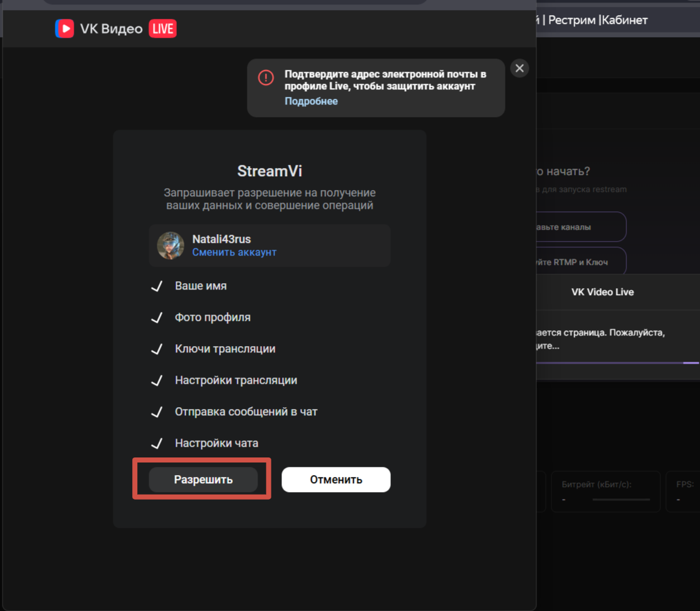Click the checkmark next to Ключи трансляции
700x611 pixels.
tap(157, 349)
